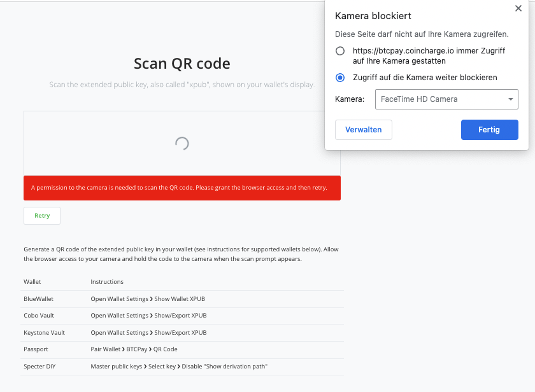
Task: Click the Kamera dropdown arrow
Action: tap(510, 99)
